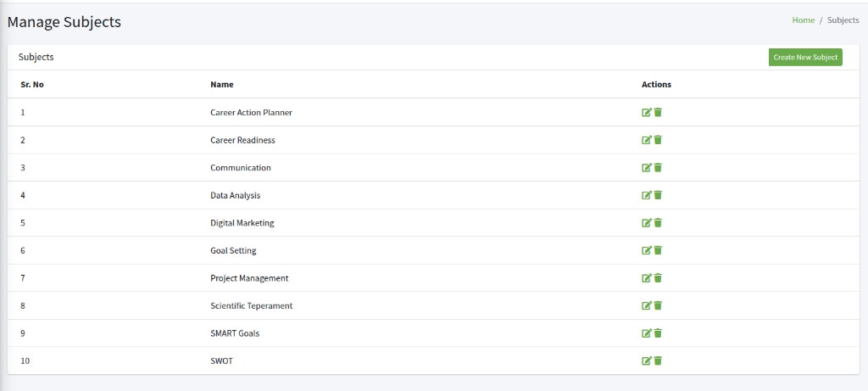Edit the Communication subject

(x=647, y=168)
